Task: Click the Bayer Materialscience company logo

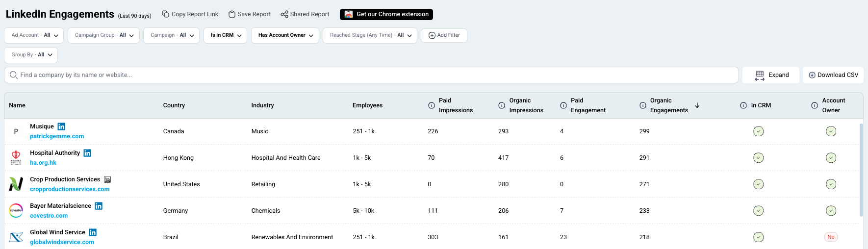Action: pos(16,211)
